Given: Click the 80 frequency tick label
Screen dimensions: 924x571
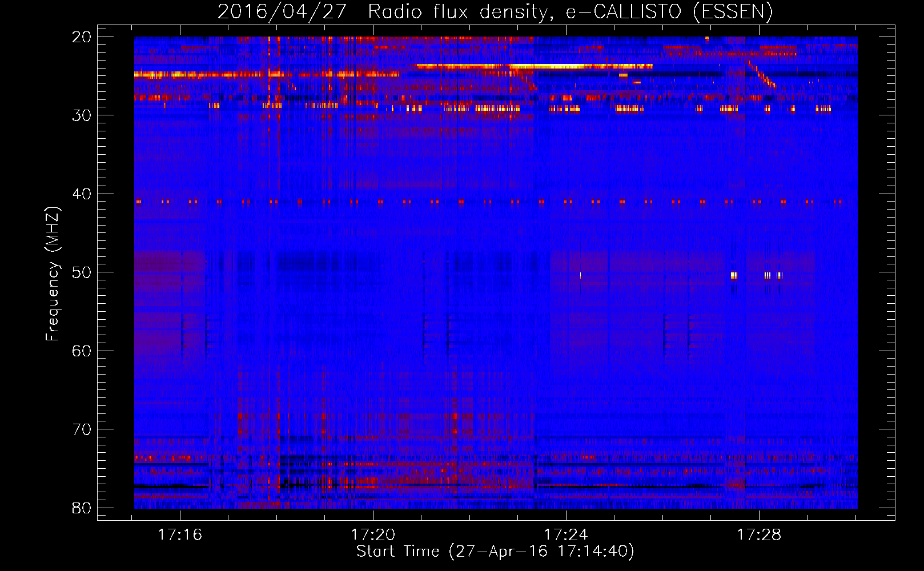Looking at the screenshot, I should pyautogui.click(x=82, y=508).
